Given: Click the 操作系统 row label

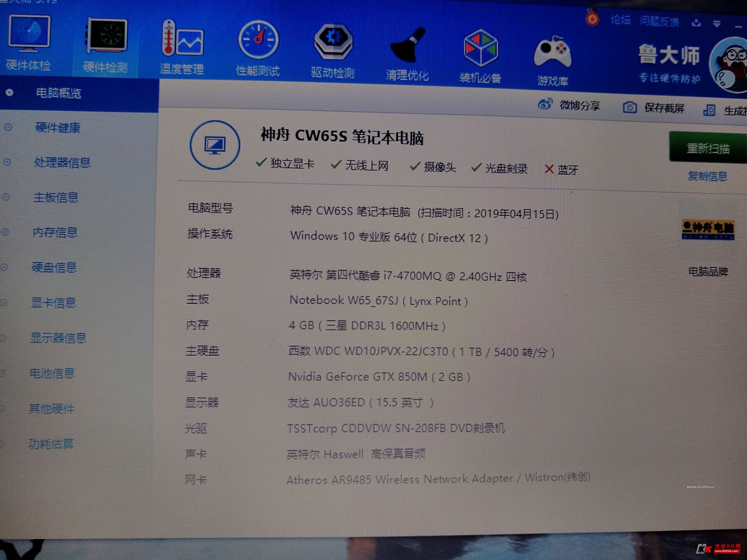Looking at the screenshot, I should coord(210,234).
